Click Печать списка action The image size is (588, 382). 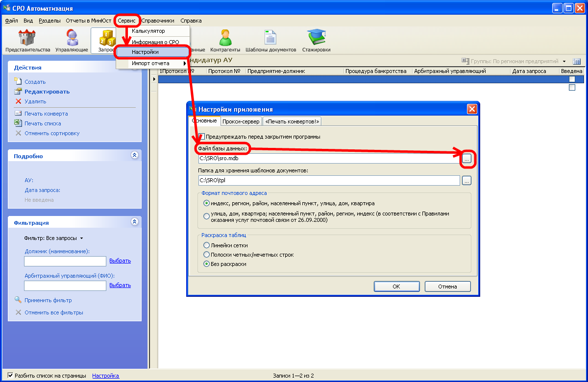[x=43, y=123]
